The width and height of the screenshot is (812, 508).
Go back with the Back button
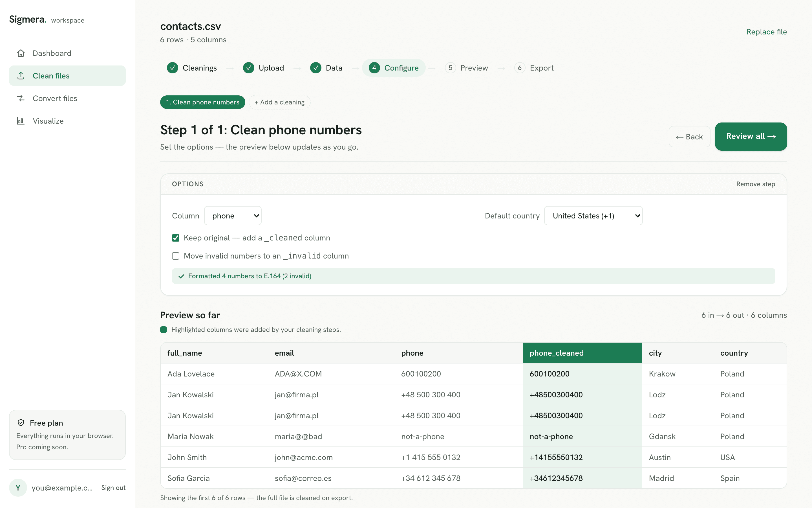[690, 137]
